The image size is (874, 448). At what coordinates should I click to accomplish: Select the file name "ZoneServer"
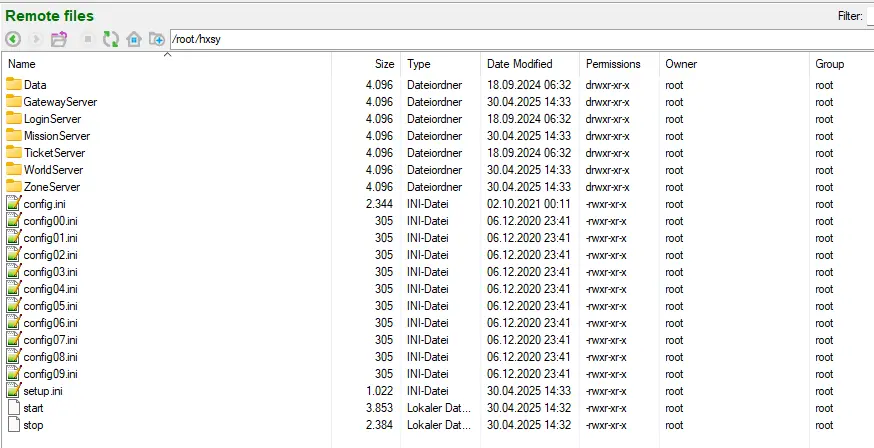point(52,187)
